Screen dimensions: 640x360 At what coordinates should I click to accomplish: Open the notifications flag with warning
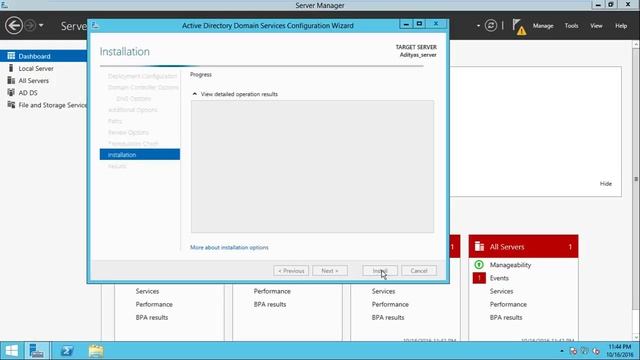point(519,27)
